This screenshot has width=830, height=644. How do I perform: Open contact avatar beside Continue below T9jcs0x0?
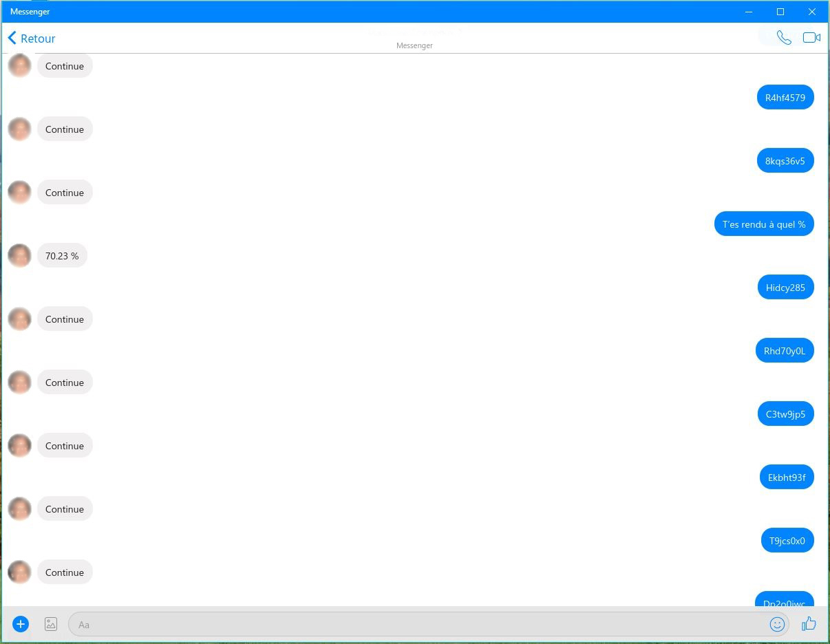[x=19, y=572]
